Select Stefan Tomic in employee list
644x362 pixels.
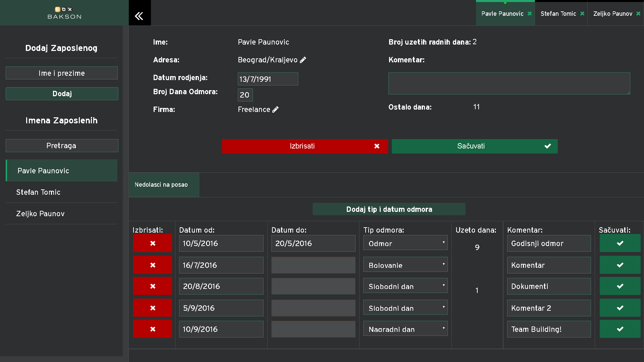click(x=62, y=192)
